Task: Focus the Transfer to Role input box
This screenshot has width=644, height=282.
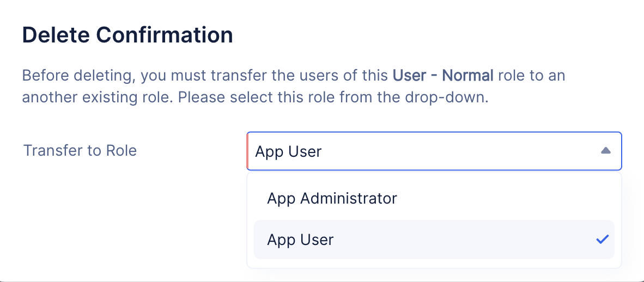Action: [x=434, y=151]
